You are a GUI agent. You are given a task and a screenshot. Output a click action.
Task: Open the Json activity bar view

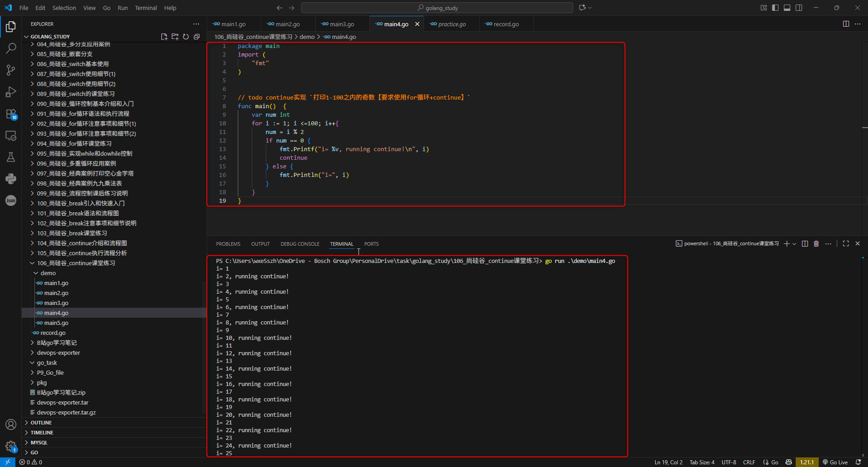[11, 200]
